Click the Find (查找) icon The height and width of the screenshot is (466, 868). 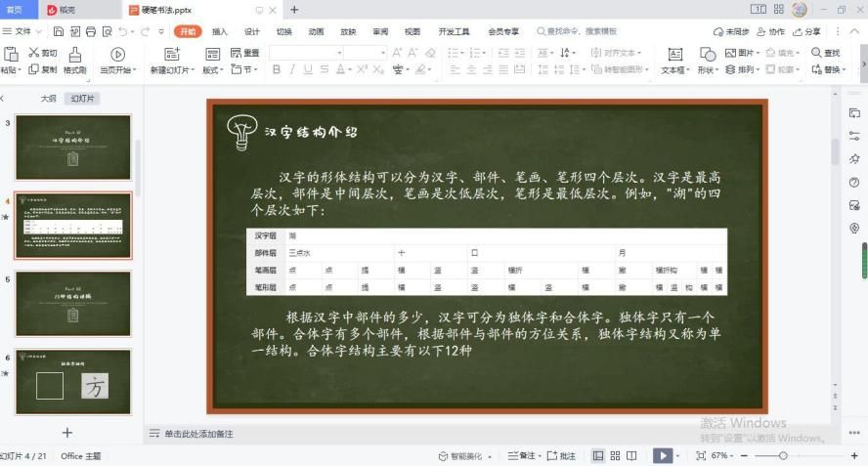point(826,53)
